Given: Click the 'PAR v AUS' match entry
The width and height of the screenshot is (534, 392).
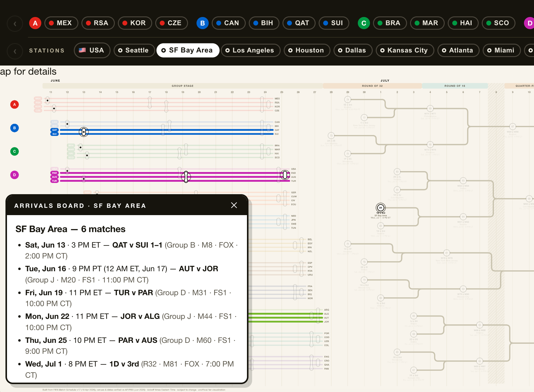Looking at the screenshot, I should coord(138,340).
